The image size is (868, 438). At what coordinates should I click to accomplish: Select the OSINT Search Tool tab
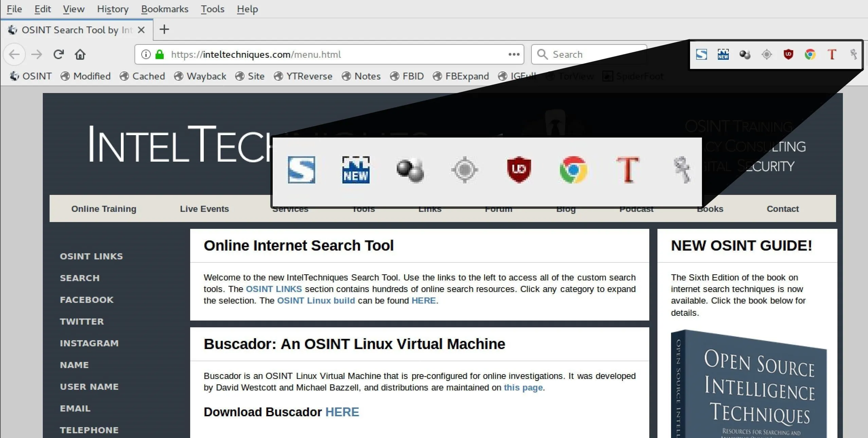pyautogui.click(x=77, y=30)
